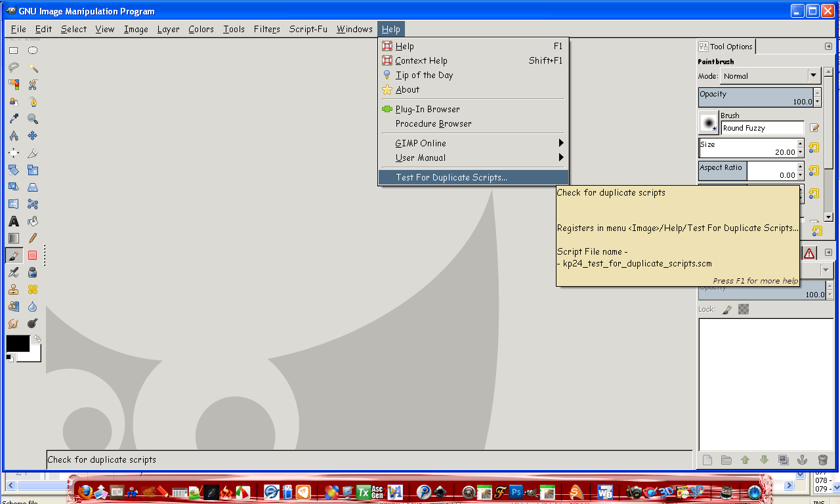This screenshot has width=840, height=504.
Task: Click the yellow link icon beside Size
Action: click(x=814, y=148)
